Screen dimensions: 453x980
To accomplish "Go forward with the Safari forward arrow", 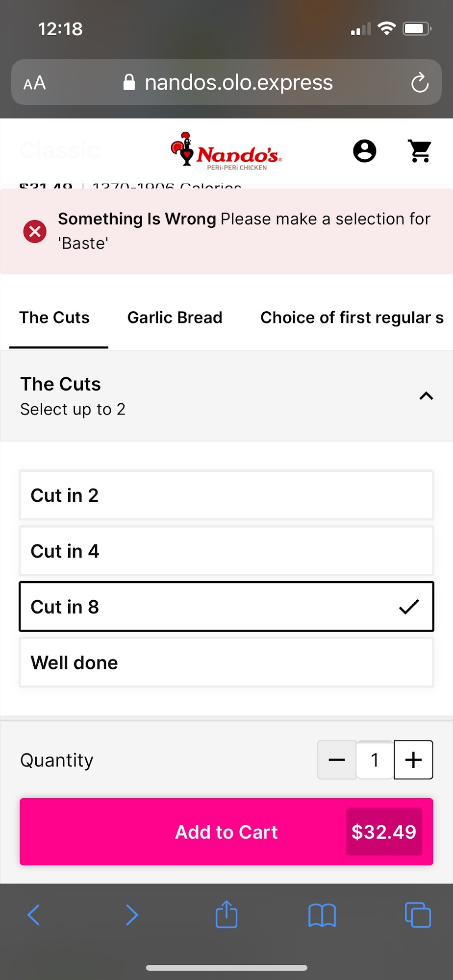I will click(x=131, y=915).
